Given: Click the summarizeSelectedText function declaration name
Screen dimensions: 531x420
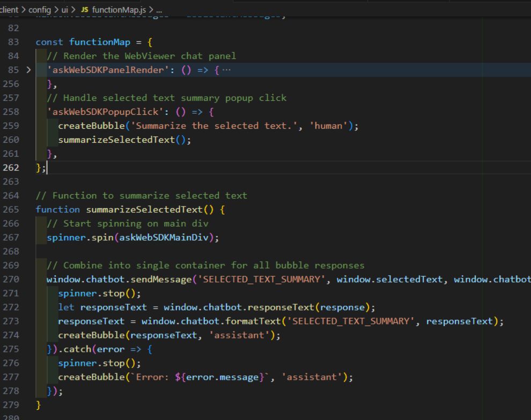Looking at the screenshot, I should pyautogui.click(x=144, y=209).
